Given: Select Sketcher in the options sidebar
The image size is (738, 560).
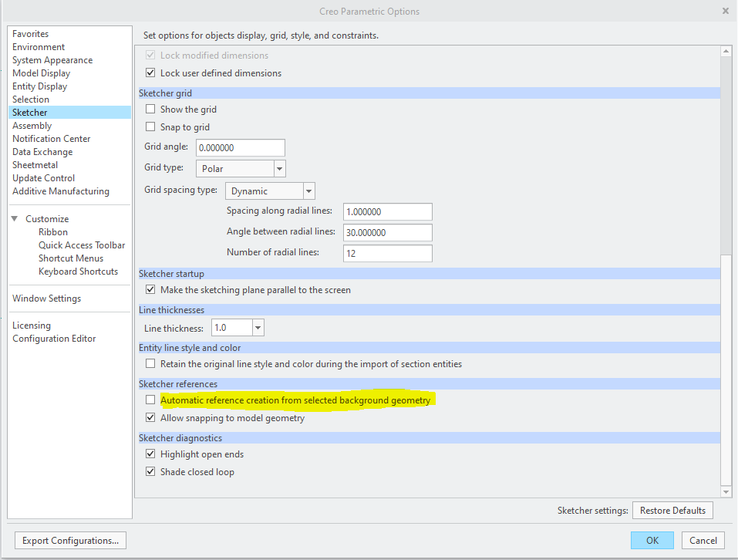Looking at the screenshot, I should pyautogui.click(x=29, y=112).
